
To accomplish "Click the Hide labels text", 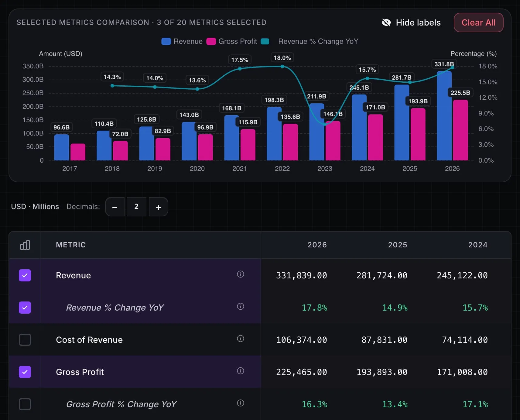I will (x=418, y=22).
